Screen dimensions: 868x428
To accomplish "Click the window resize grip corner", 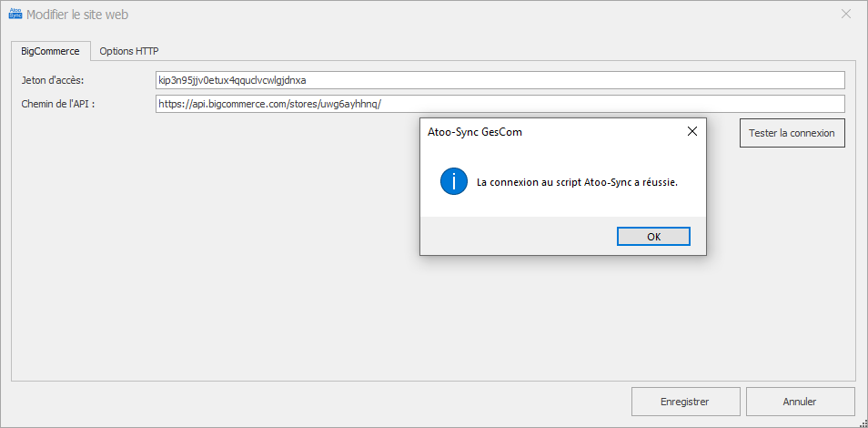I will click(x=863, y=423).
